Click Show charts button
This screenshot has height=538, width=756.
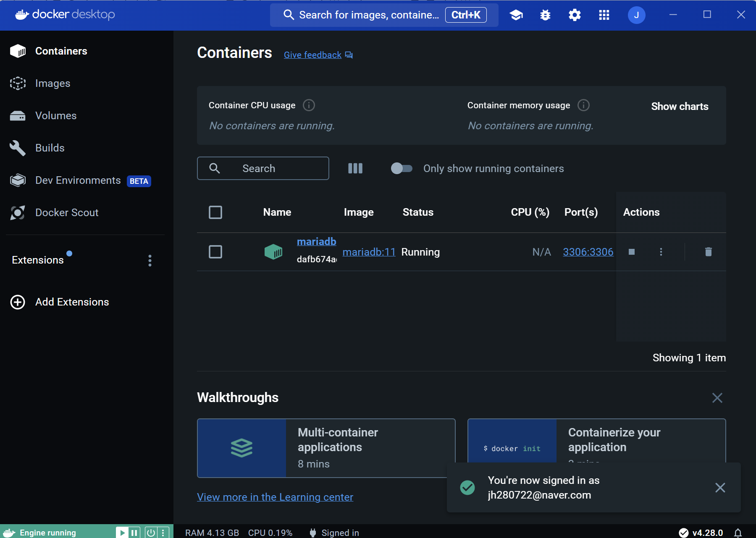680,107
